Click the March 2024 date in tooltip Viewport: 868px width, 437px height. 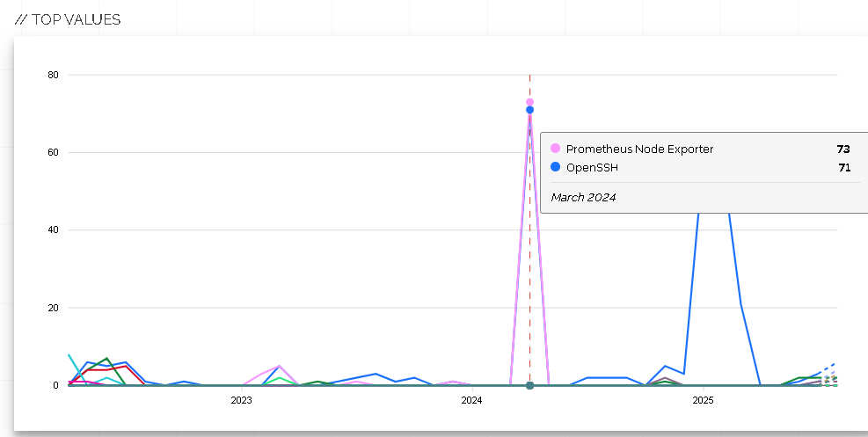coord(583,197)
